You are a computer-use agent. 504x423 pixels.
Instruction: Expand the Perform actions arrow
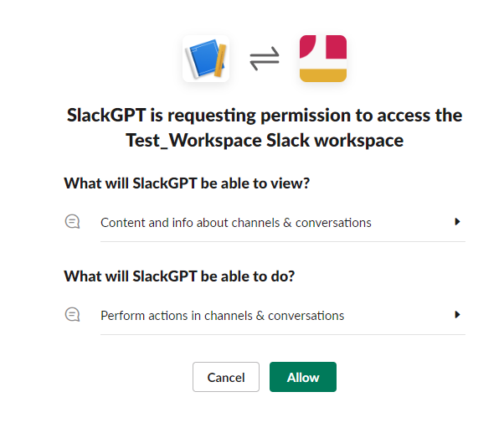point(457,315)
